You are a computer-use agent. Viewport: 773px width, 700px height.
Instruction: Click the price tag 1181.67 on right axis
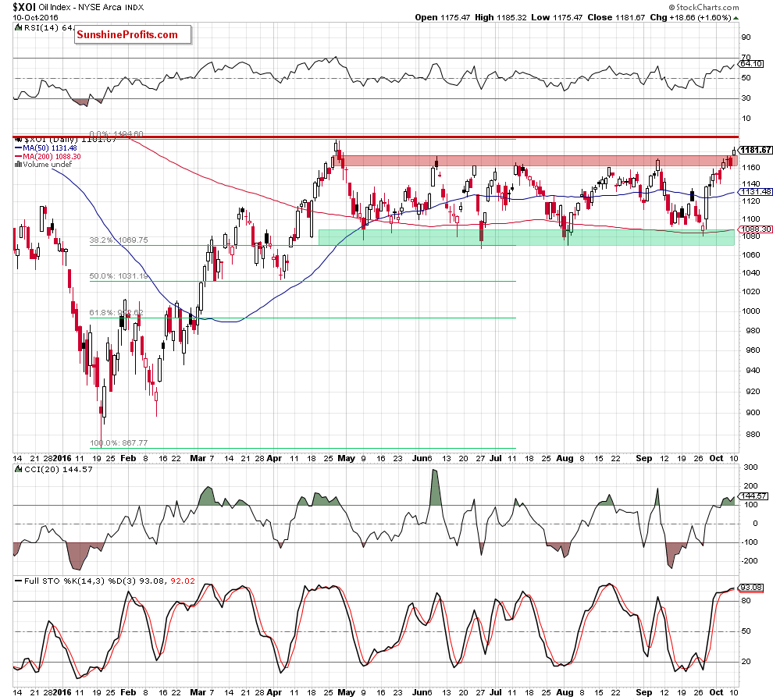click(755, 150)
